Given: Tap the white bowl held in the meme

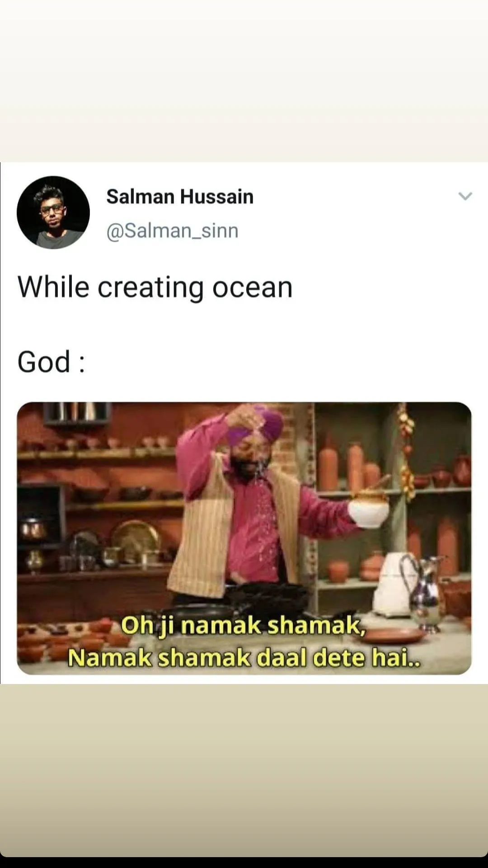Looking at the screenshot, I should 368,510.
